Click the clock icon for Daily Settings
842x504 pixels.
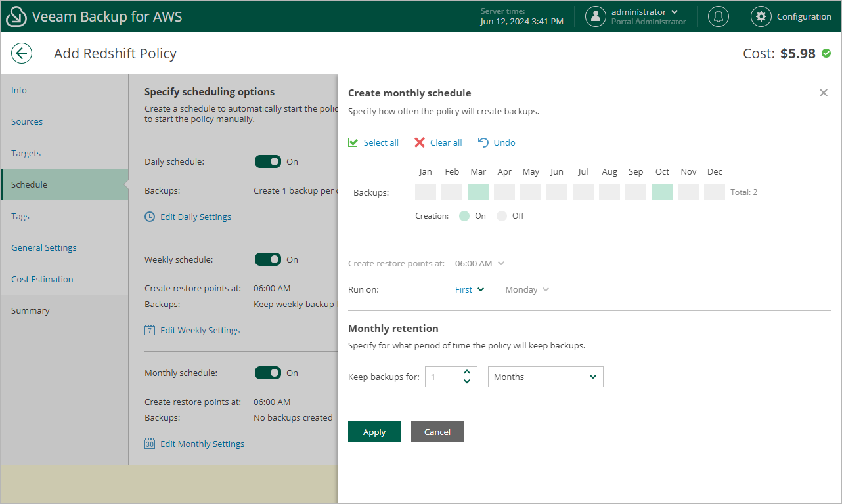coord(150,217)
